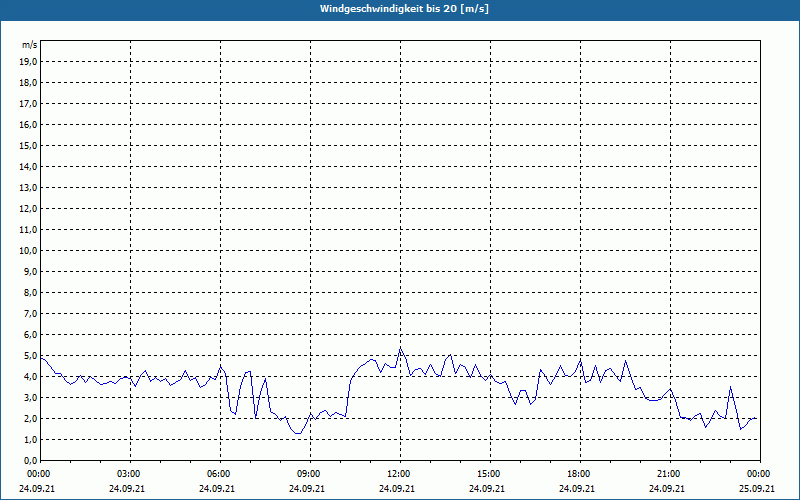The width and height of the screenshot is (800, 500).
Task: Click the 03:00 time label
Action: tap(130, 474)
